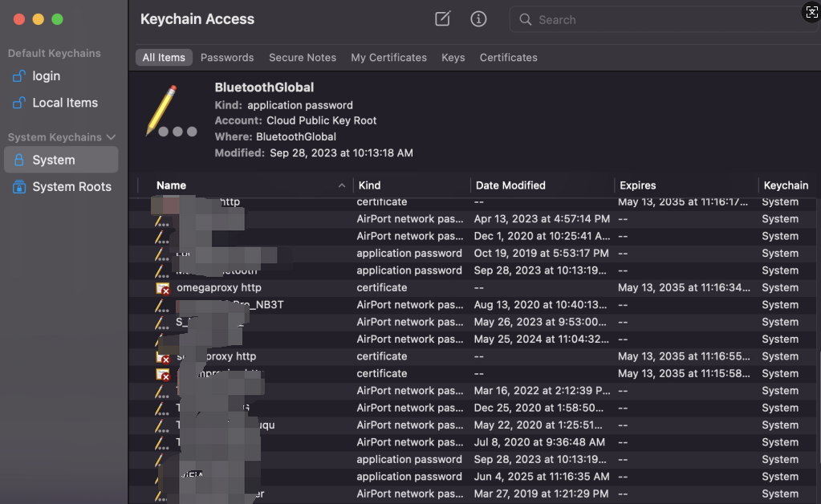Screen dimensions: 821x504
Task: Switch to the All Items tab
Action: coord(164,58)
